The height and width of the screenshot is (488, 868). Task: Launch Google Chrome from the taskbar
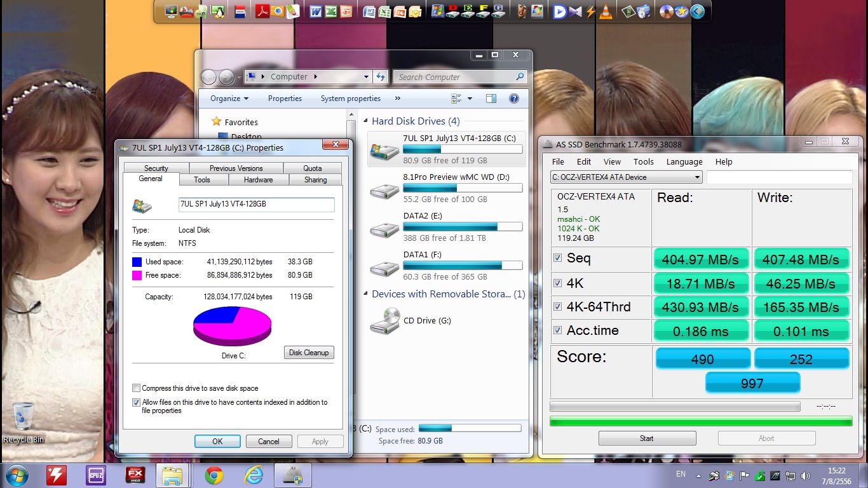(x=214, y=475)
